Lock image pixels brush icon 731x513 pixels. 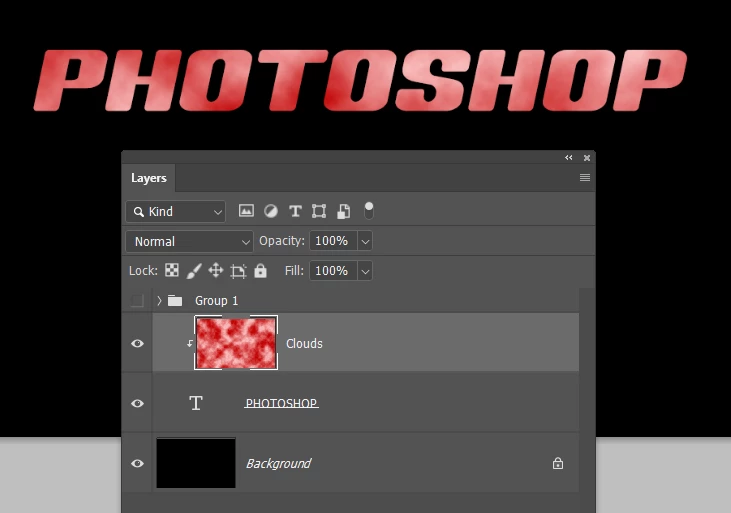click(194, 270)
